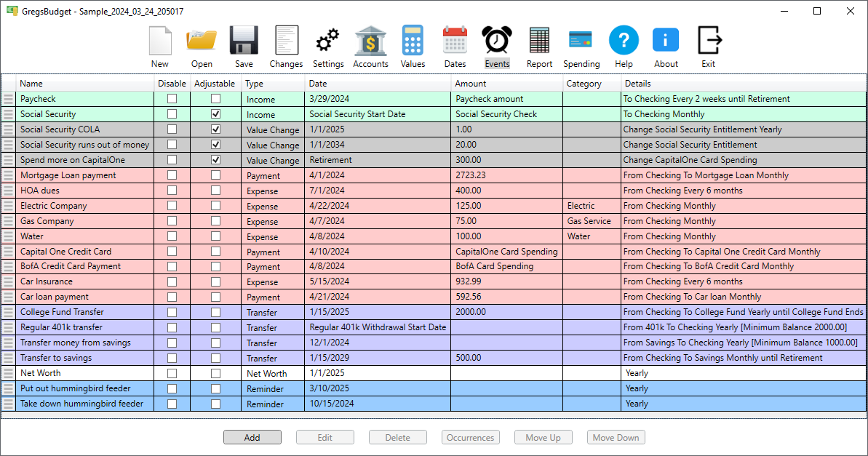This screenshot has height=456, width=868.
Task: Uncheck Adjustable for Social Security event
Action: click(216, 114)
